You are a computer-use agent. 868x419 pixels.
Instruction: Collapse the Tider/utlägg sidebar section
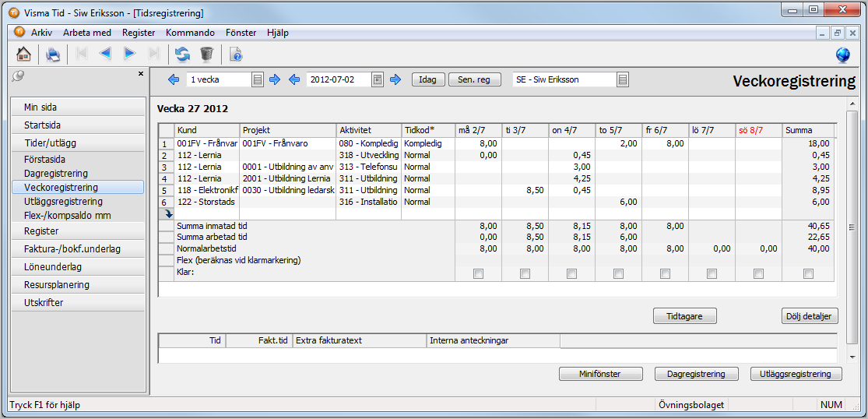pos(78,143)
